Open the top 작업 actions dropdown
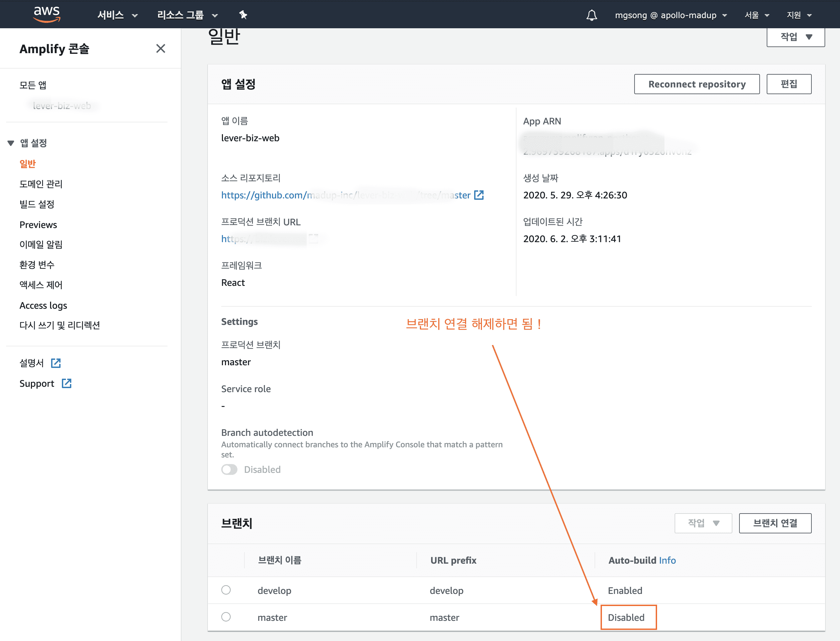The width and height of the screenshot is (840, 641). pyautogui.click(x=795, y=37)
